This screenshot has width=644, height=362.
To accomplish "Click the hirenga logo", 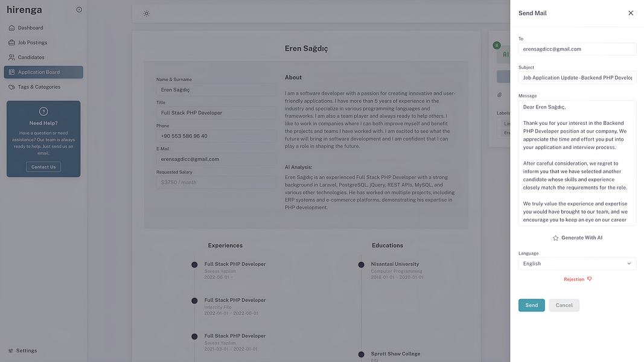I will (x=24, y=10).
